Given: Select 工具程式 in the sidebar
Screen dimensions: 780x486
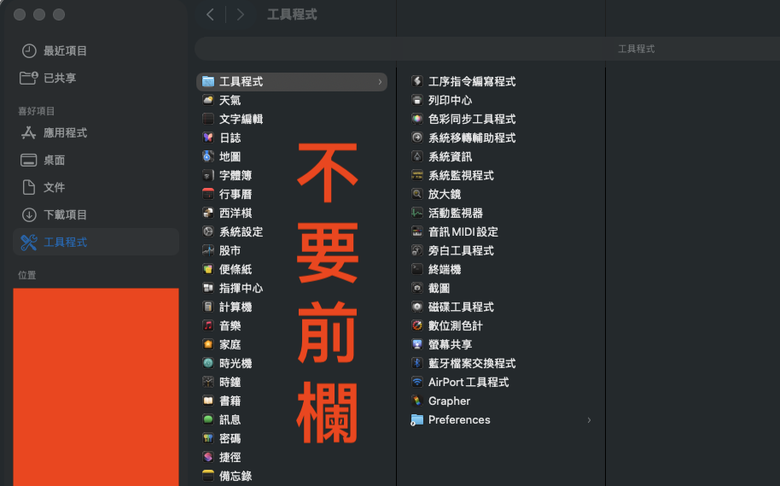Looking at the screenshot, I should tap(96, 242).
